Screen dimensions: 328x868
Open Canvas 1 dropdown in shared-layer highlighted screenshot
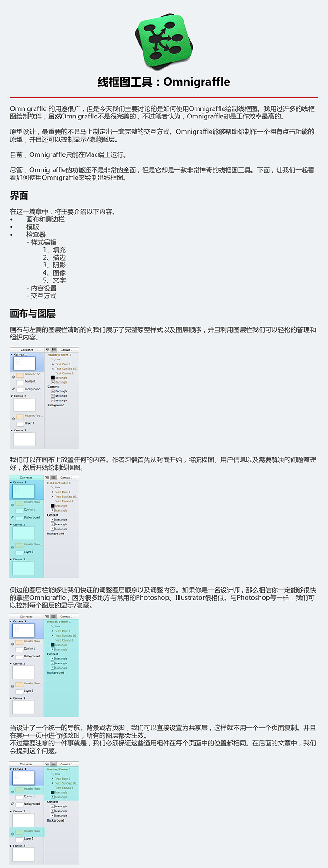(x=68, y=764)
